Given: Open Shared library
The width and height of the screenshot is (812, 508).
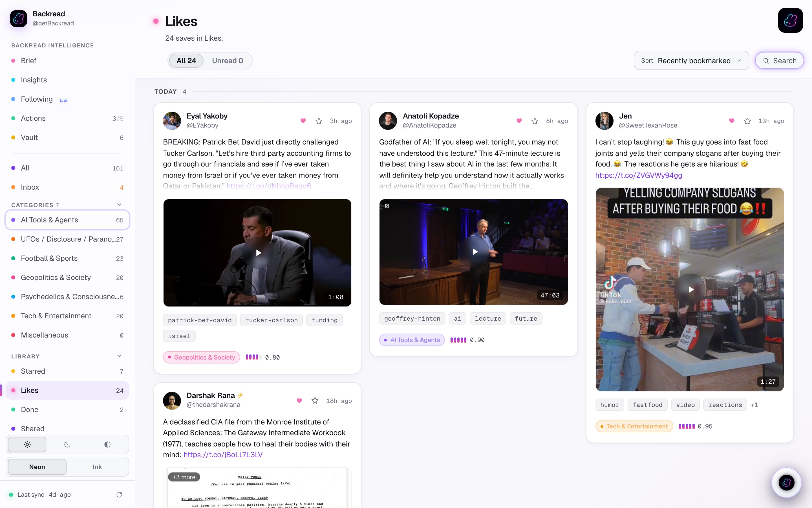Looking at the screenshot, I should click(x=67, y=429).
